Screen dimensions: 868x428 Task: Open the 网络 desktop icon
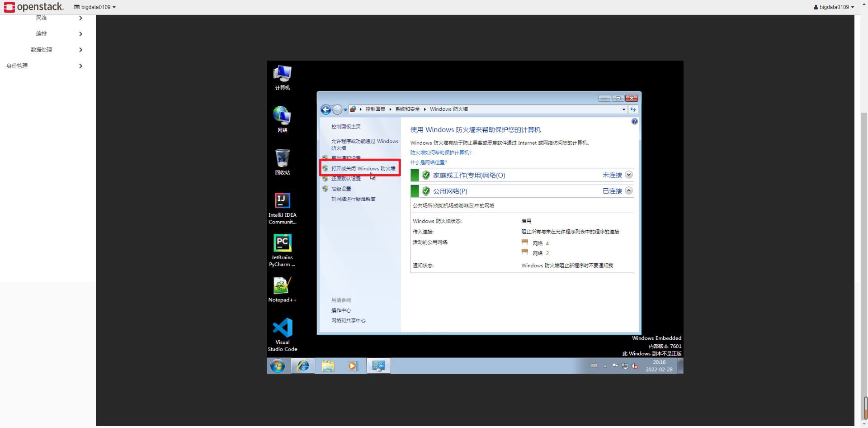pyautogui.click(x=282, y=119)
